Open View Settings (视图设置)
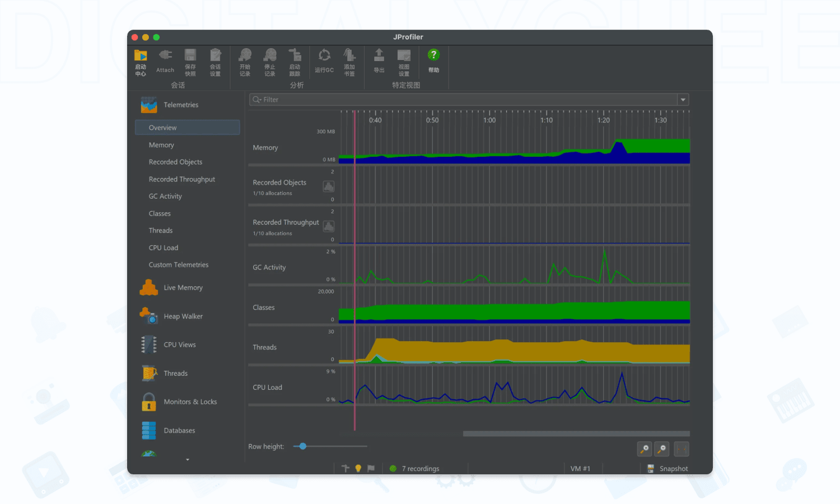 tap(404, 62)
